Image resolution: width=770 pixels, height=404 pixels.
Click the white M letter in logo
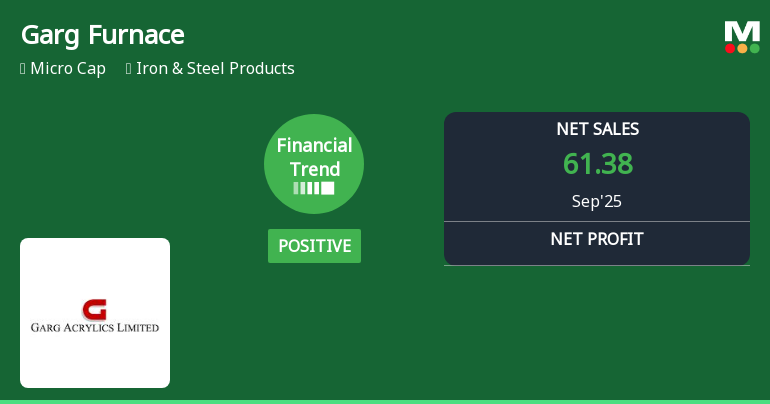(742, 31)
